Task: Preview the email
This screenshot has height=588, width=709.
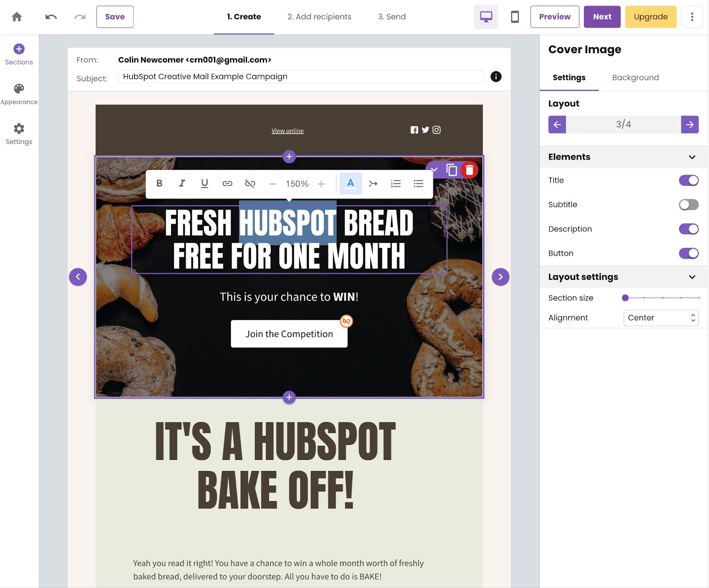Action: click(554, 17)
